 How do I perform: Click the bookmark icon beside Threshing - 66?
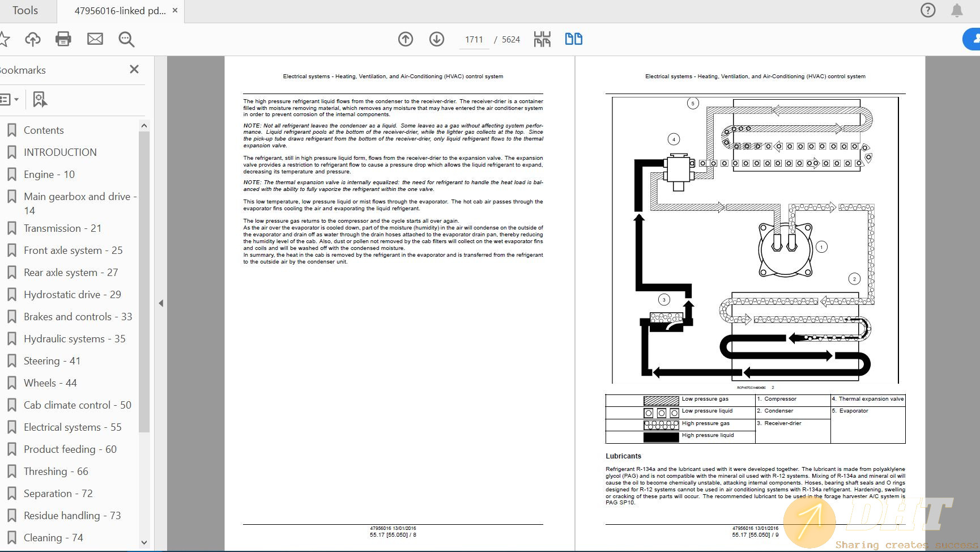coord(11,471)
